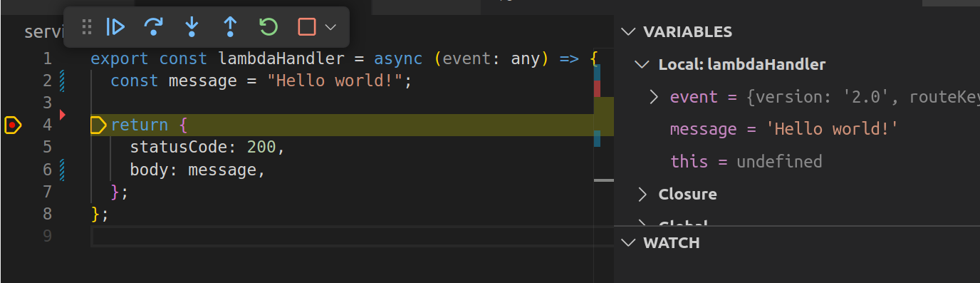Expand the Closure scope
This screenshot has height=283, width=980.
[x=643, y=194]
